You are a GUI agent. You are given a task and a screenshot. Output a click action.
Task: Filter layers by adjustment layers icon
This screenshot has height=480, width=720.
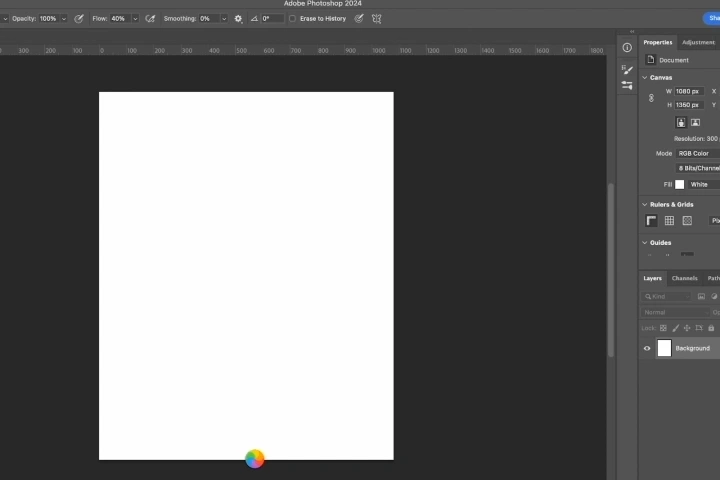(714, 297)
